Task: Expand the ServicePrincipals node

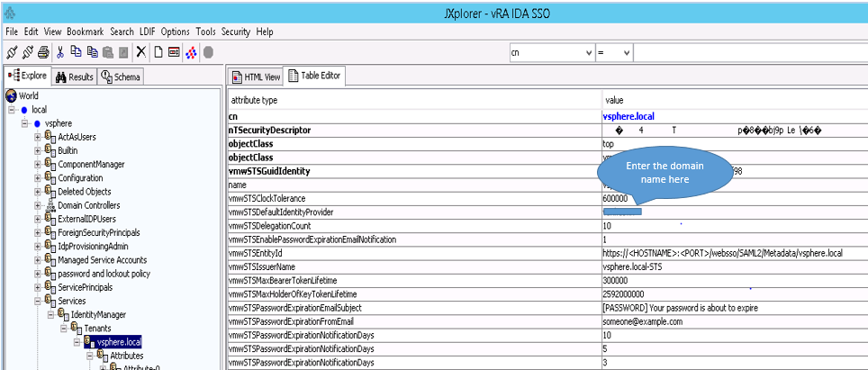Action: 38,287
